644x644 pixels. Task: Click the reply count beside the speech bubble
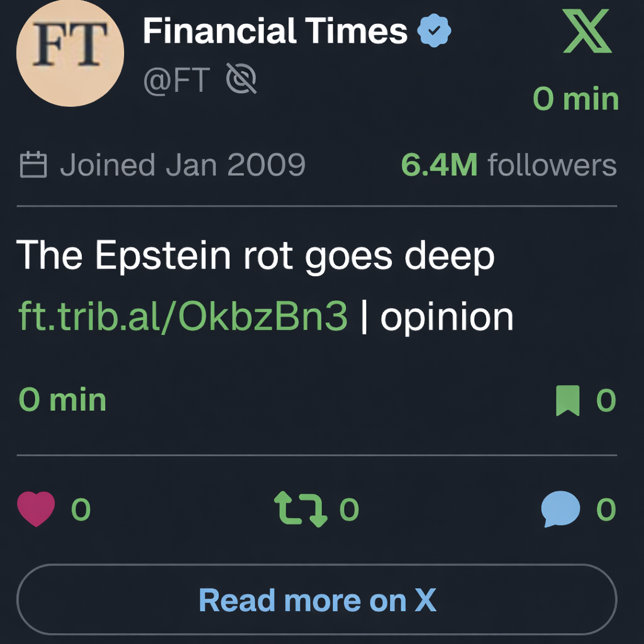click(x=606, y=509)
